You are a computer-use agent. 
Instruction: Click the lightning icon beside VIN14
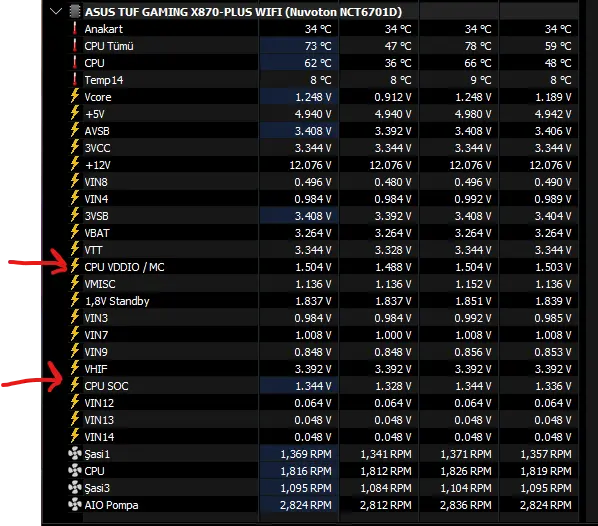75,436
